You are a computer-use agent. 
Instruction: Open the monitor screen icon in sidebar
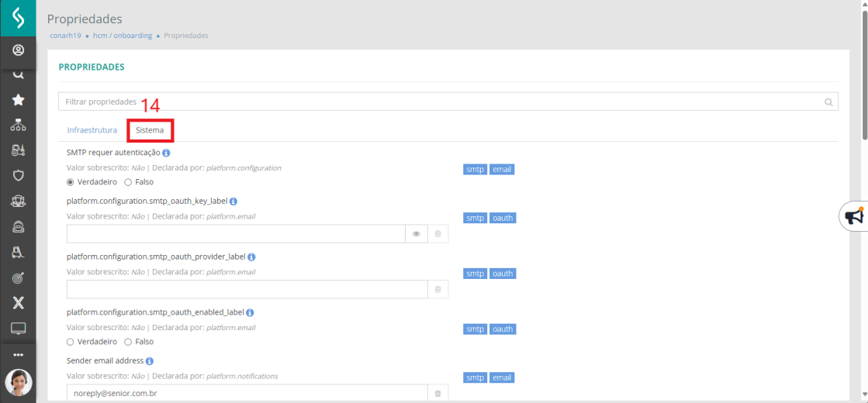(x=19, y=329)
